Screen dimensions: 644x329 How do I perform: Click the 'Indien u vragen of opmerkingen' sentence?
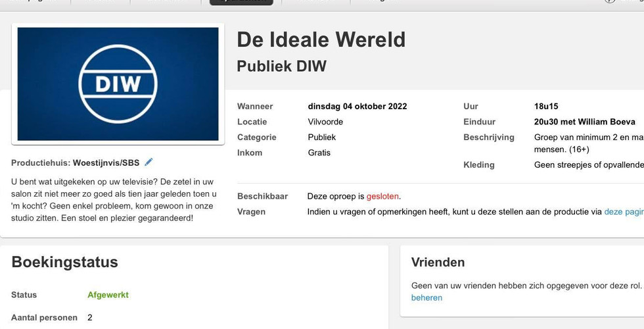454,212
